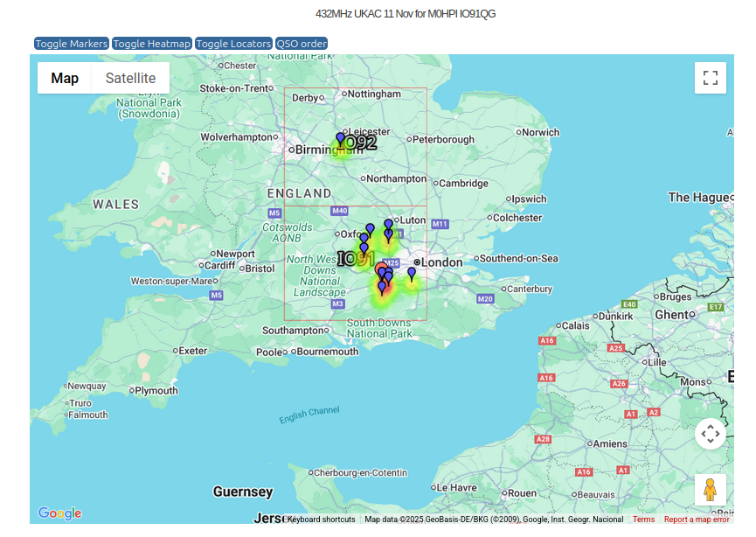Click the IO92 locator label
The width and height of the screenshot is (756, 537).
[358, 143]
